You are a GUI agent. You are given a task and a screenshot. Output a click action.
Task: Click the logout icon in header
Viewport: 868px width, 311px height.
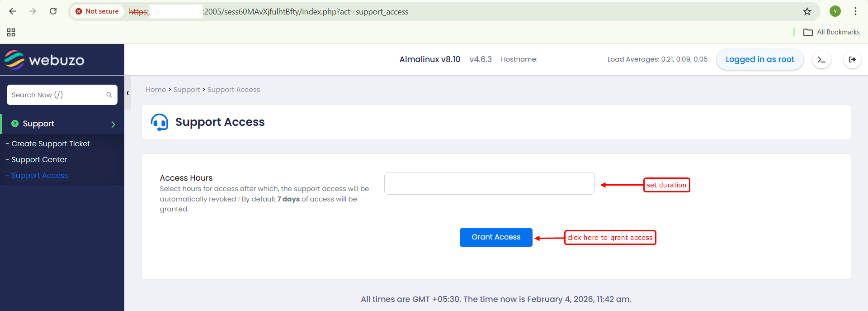(852, 60)
